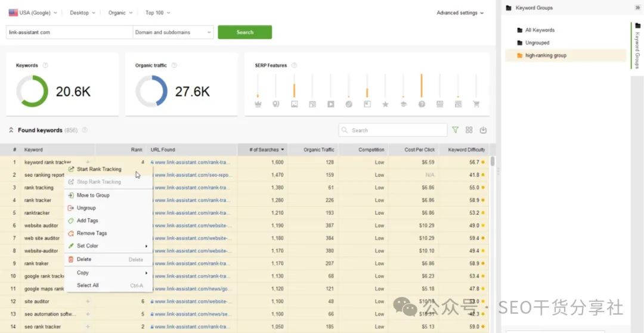Viewport: 644px width, 333px height.
Task: Click the keyword search field
Action: click(x=392, y=130)
